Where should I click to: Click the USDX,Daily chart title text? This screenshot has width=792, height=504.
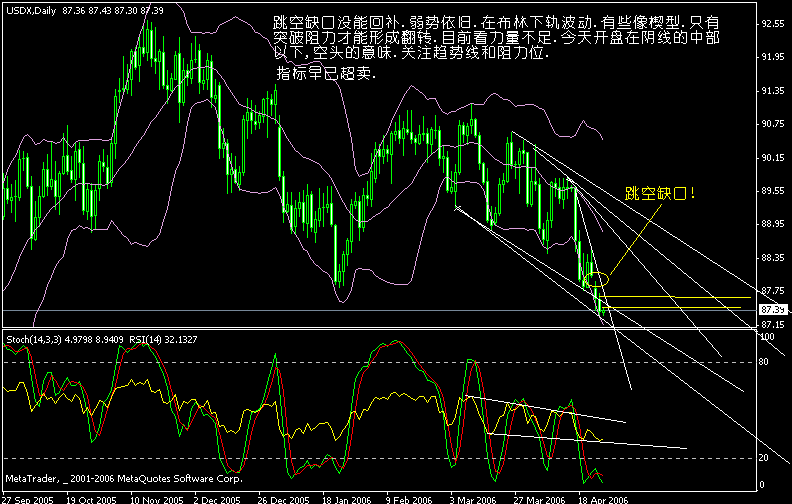click(x=84, y=11)
